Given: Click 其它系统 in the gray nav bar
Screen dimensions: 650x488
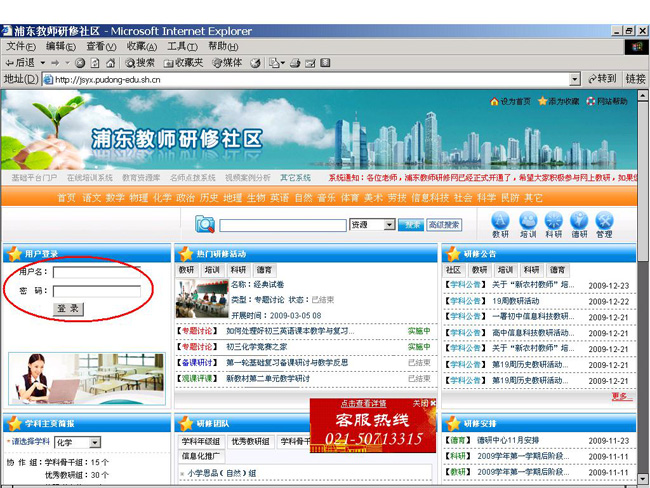Looking at the screenshot, I should coord(295,178).
